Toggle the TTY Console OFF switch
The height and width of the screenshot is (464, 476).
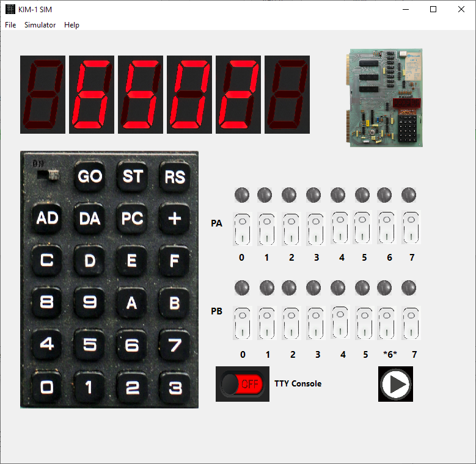[x=242, y=384]
